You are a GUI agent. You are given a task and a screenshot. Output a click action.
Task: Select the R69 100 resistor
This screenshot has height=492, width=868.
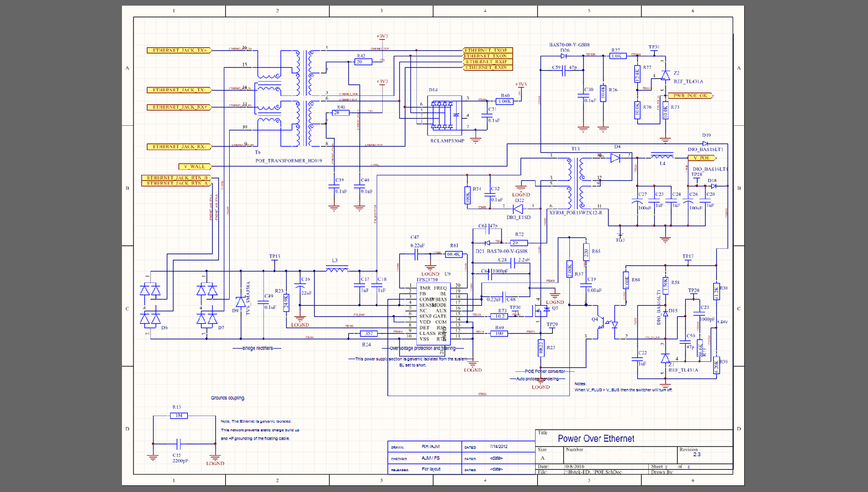pos(499,334)
